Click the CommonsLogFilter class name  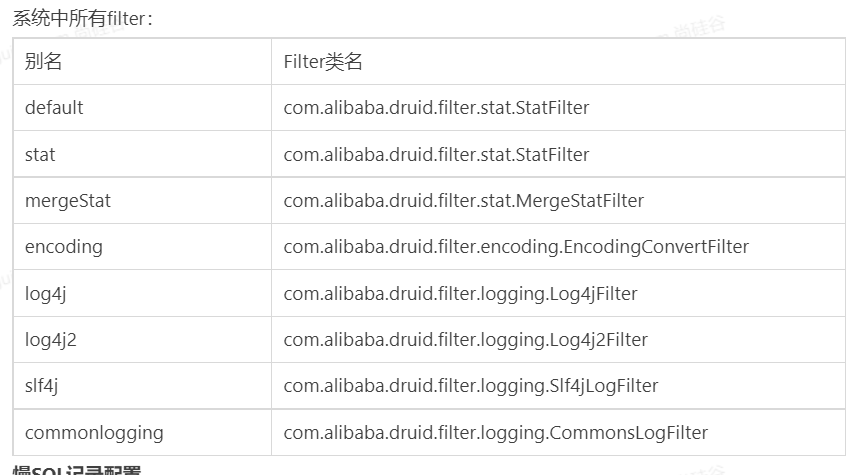coord(495,432)
